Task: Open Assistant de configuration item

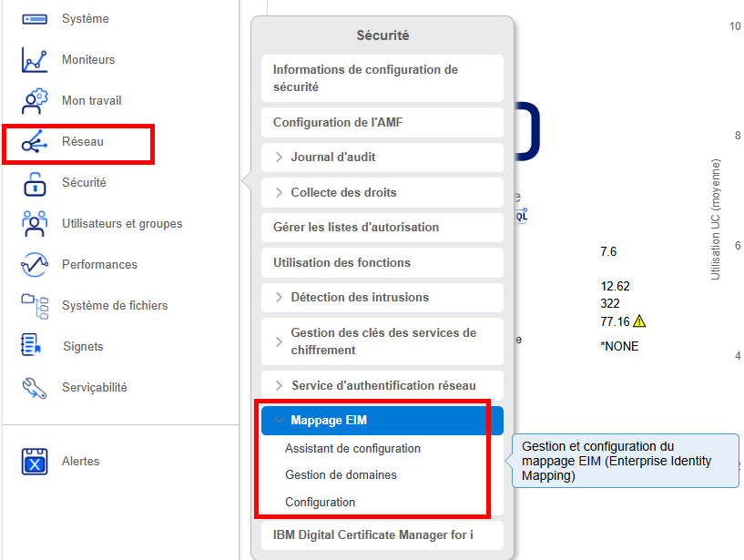Action: 352,449
